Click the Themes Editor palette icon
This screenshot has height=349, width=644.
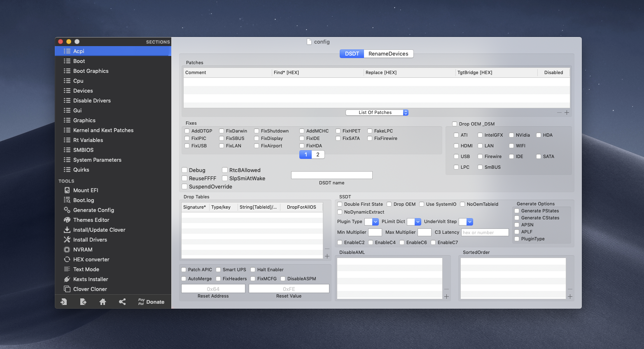tap(67, 220)
